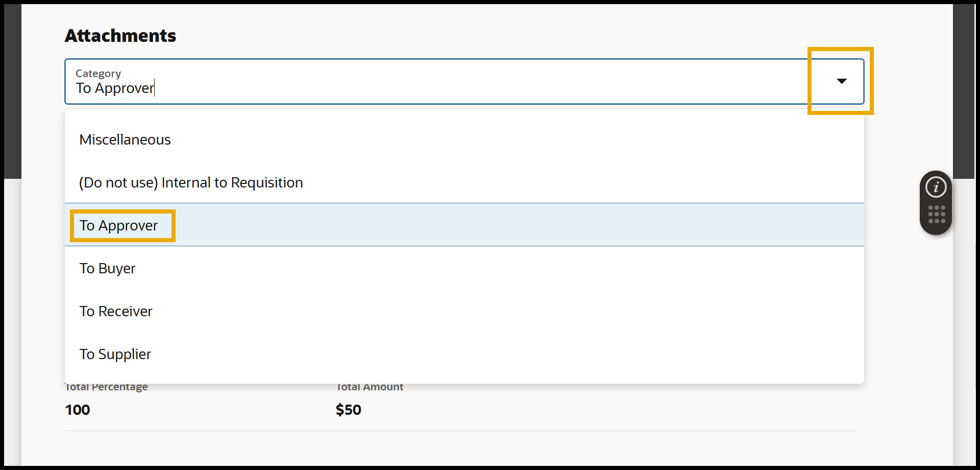Choose the To Receiver category
The height and width of the screenshot is (470, 980).
click(x=116, y=311)
